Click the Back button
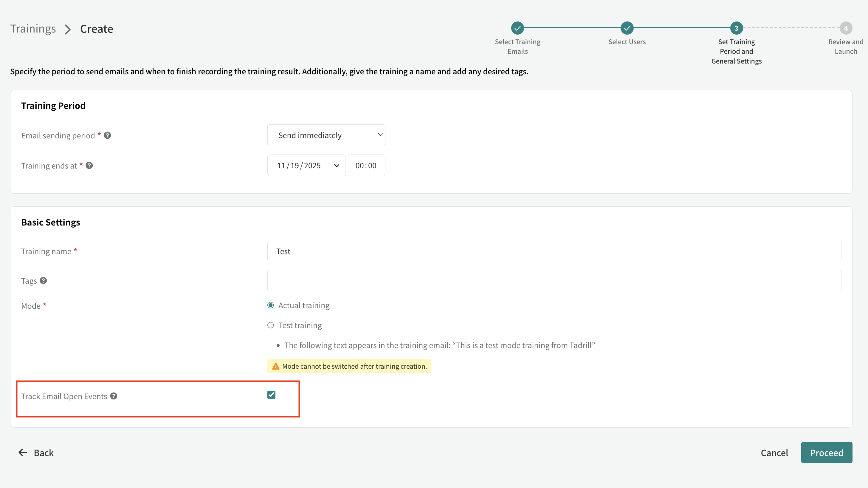This screenshot has width=868, height=488. (36, 453)
